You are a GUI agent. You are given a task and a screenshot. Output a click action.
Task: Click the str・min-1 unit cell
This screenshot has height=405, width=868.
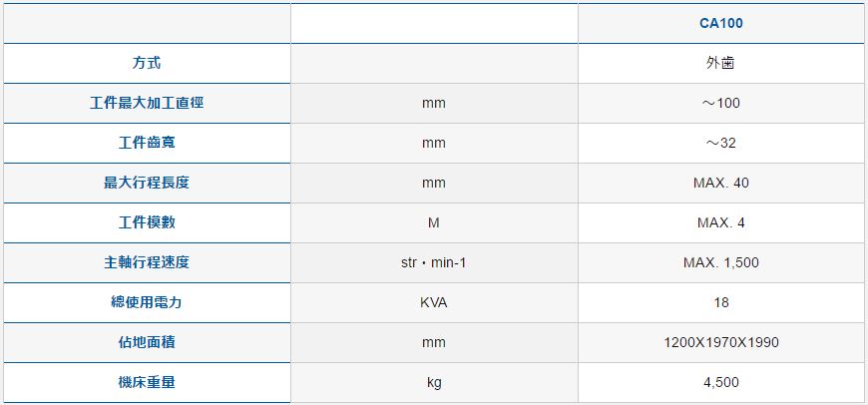(434, 262)
